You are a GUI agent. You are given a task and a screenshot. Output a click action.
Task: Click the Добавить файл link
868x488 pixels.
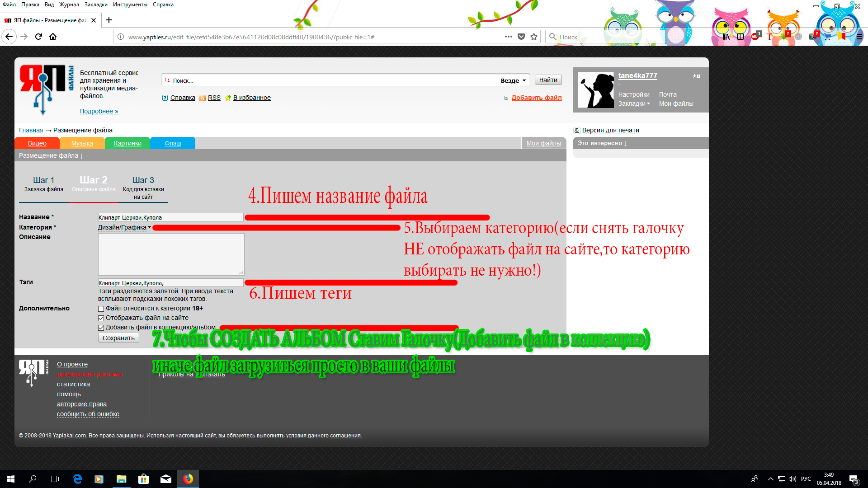[536, 98]
